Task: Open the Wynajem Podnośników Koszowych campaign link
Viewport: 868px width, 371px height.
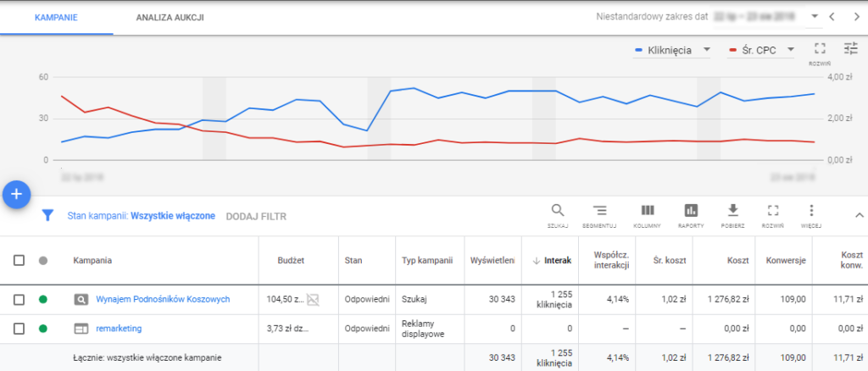Action: 163,299
